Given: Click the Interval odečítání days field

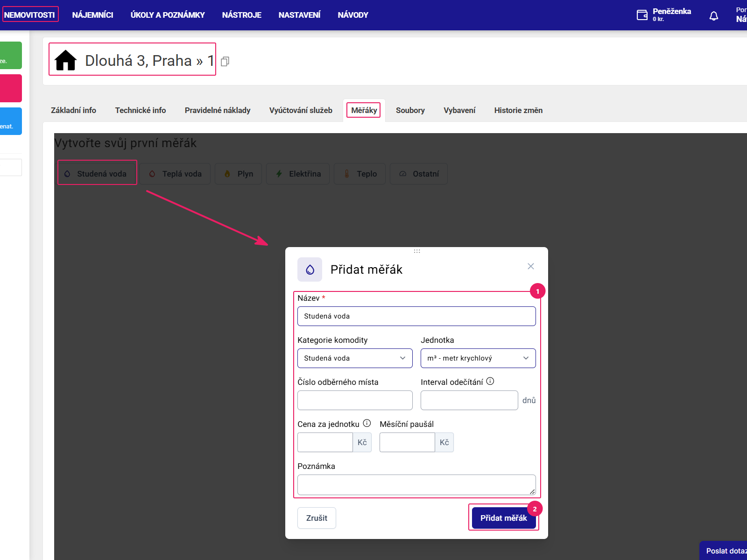Looking at the screenshot, I should point(469,400).
